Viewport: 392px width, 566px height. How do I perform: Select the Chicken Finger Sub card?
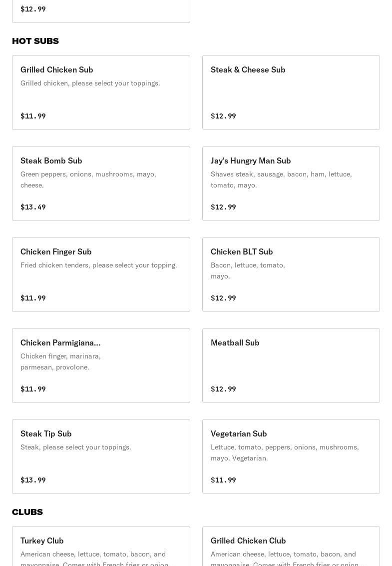tap(101, 274)
